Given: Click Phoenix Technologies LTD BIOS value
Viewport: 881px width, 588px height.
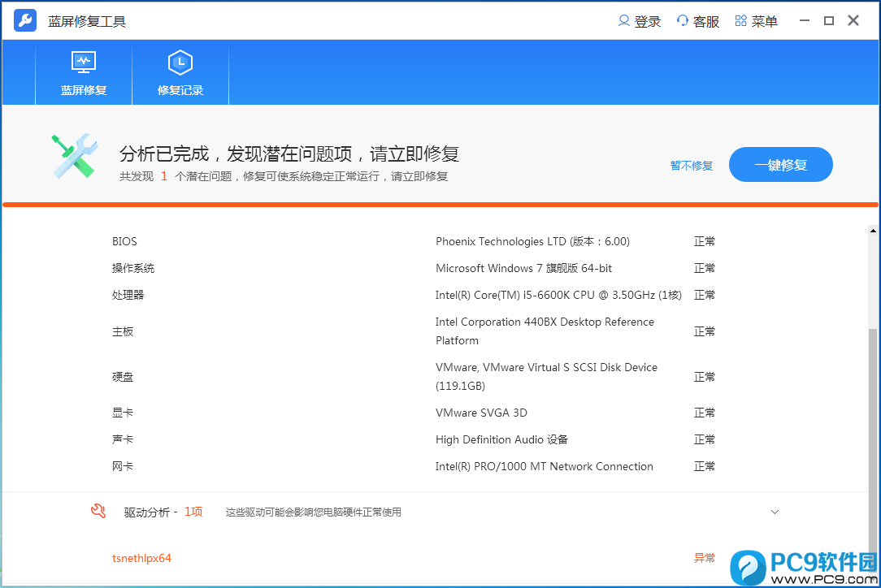Looking at the screenshot, I should [x=532, y=241].
